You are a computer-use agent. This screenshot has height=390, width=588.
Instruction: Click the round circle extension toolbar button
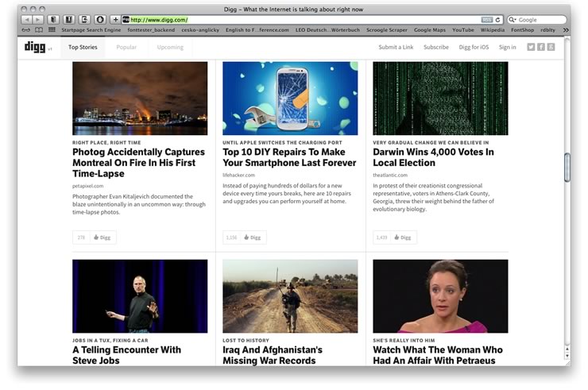[x=100, y=20]
